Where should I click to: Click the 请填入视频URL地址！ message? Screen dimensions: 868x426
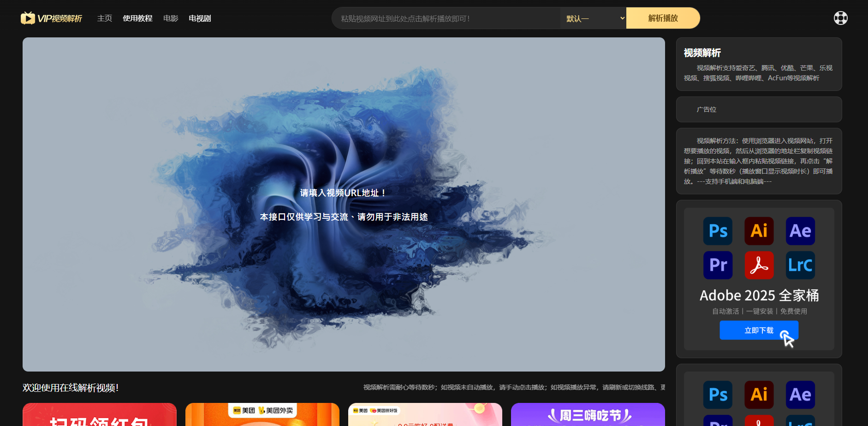tap(344, 193)
